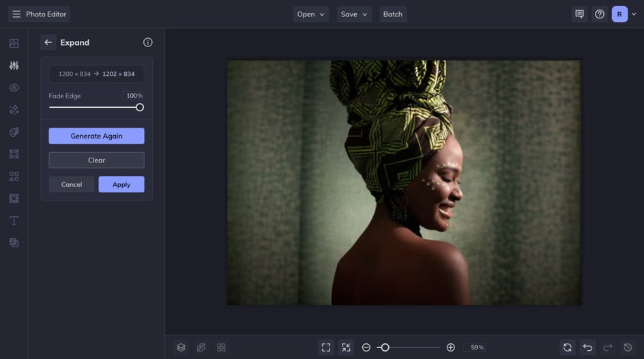This screenshot has width=644, height=359.
Task: Open the user account dropdown
Action: [x=624, y=14]
